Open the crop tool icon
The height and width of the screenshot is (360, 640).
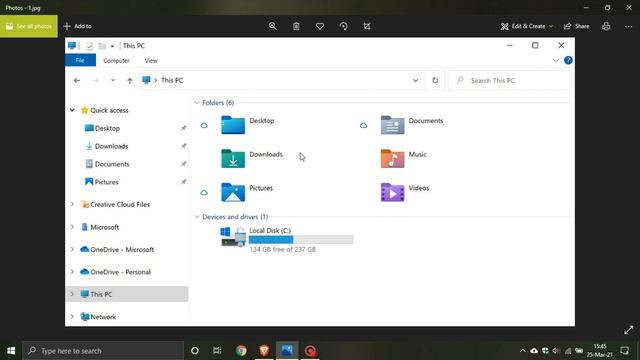coord(367,26)
